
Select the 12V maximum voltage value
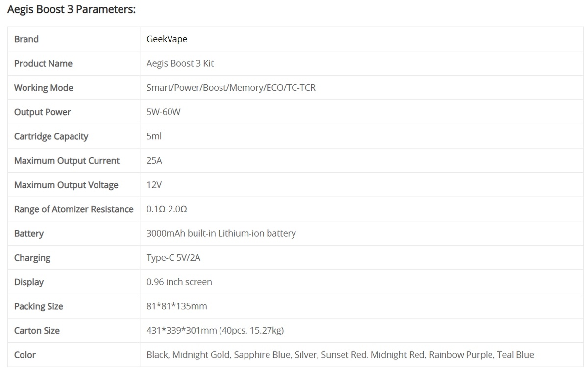(154, 185)
